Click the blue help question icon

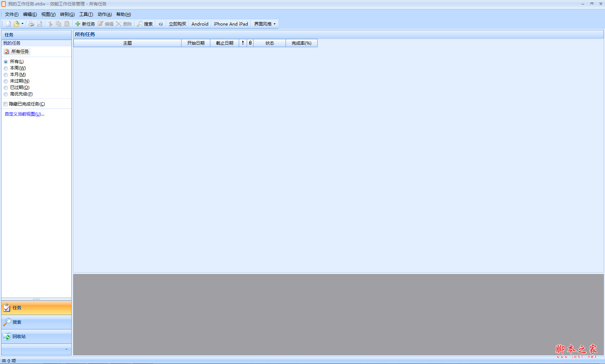pyautogui.click(x=161, y=24)
